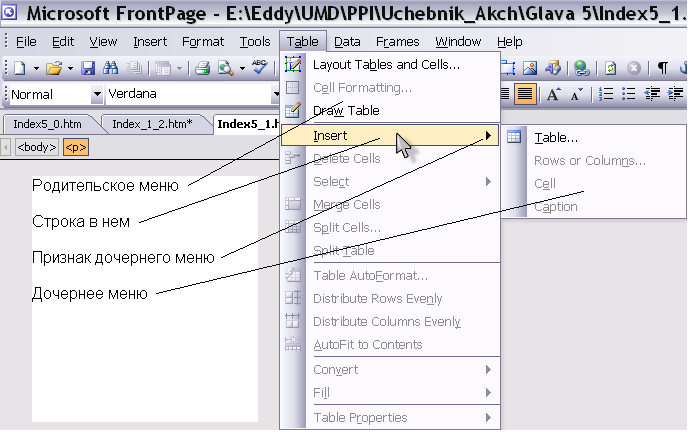
Task: Choose Table AutoFormat... entry
Action: 390,275
